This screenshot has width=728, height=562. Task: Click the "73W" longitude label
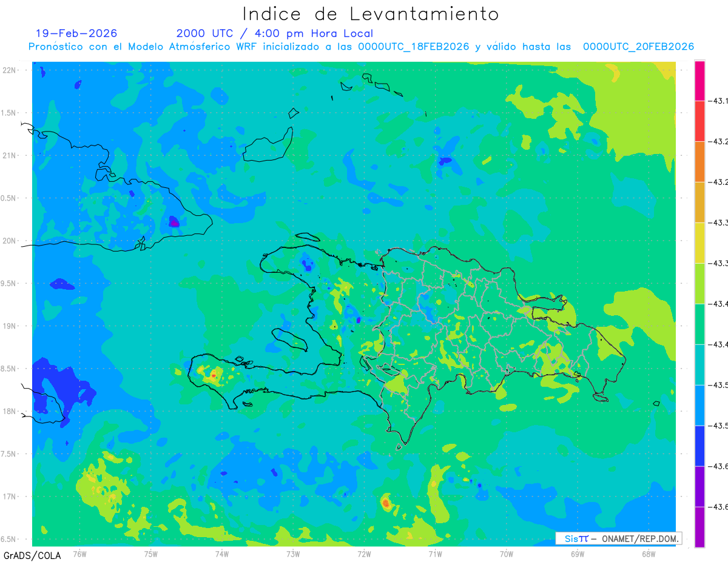click(x=293, y=554)
